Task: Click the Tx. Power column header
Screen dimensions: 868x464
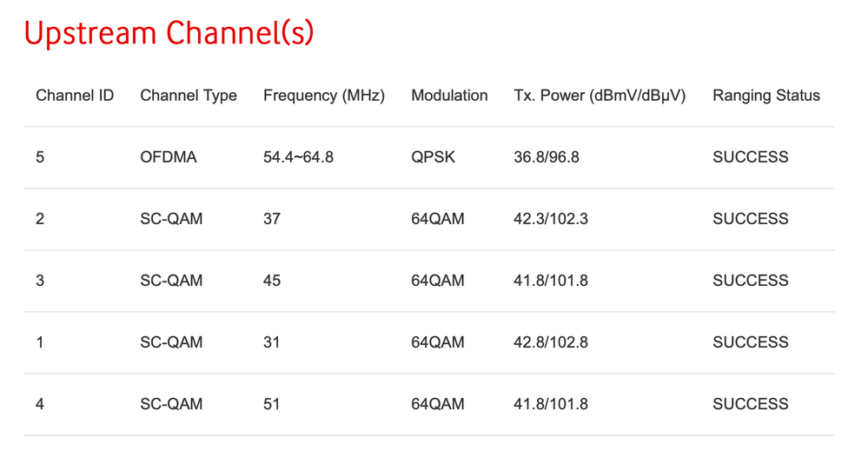Action: tap(600, 96)
